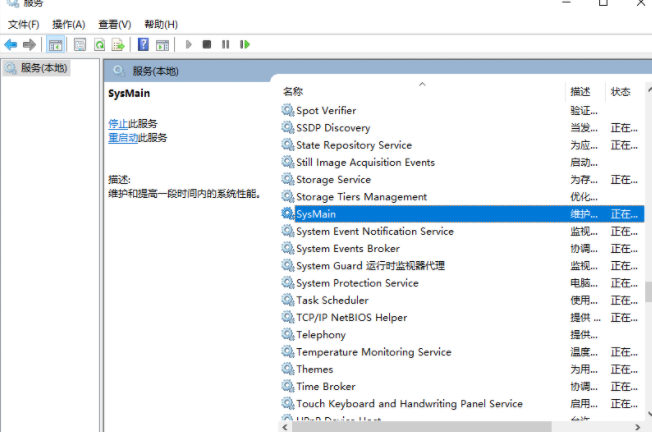Click the 停止 service link

(118, 123)
